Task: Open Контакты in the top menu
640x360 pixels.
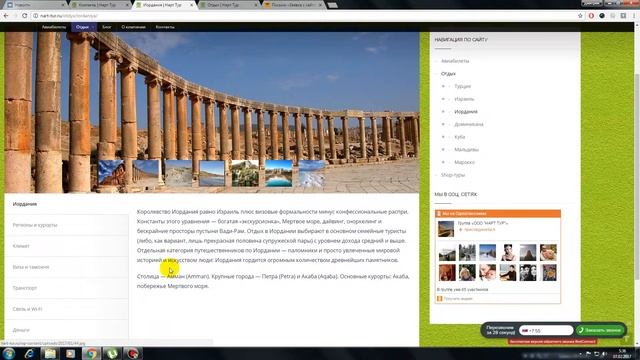Action: (165, 27)
